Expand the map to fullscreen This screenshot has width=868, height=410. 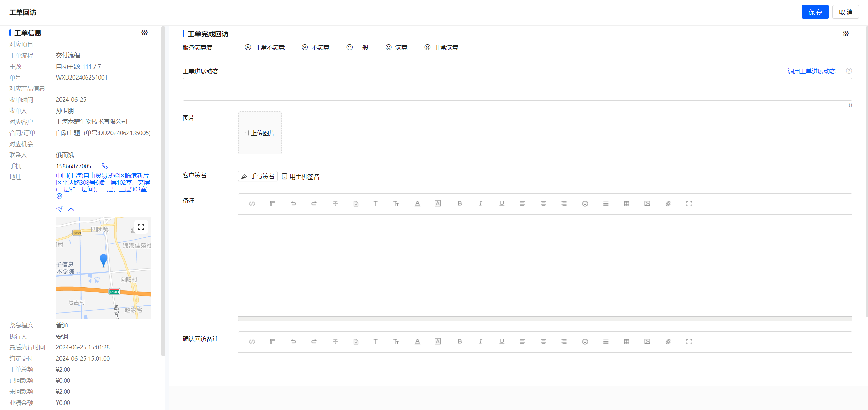[141, 227]
